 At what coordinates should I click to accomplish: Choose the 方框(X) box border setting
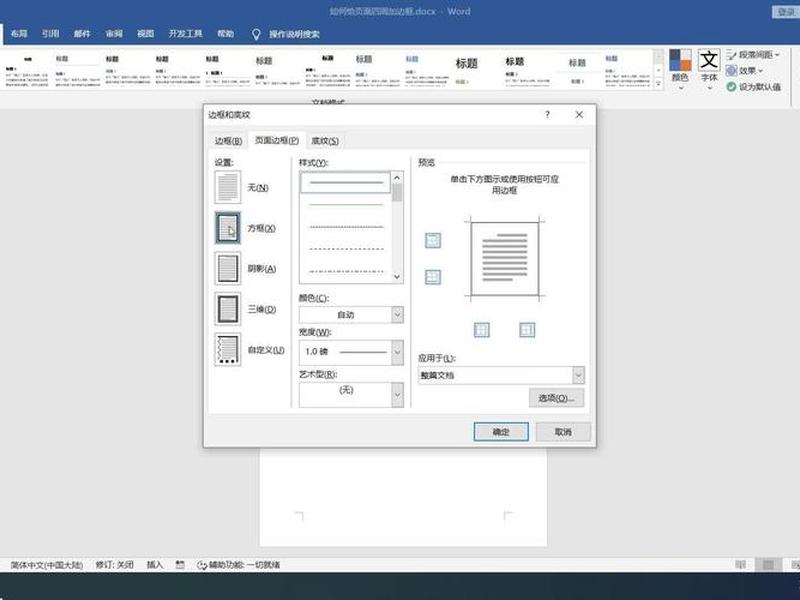tap(228, 228)
